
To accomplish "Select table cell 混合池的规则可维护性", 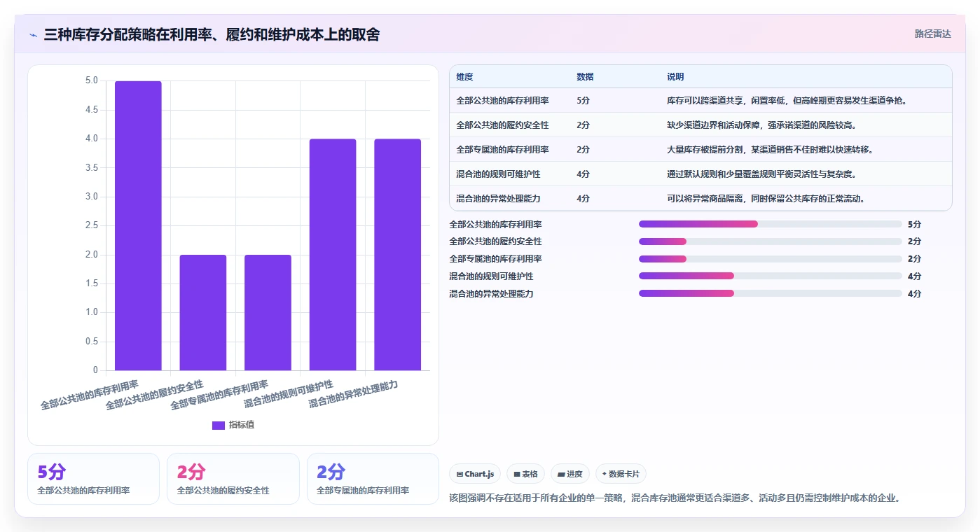I will click(498, 174).
